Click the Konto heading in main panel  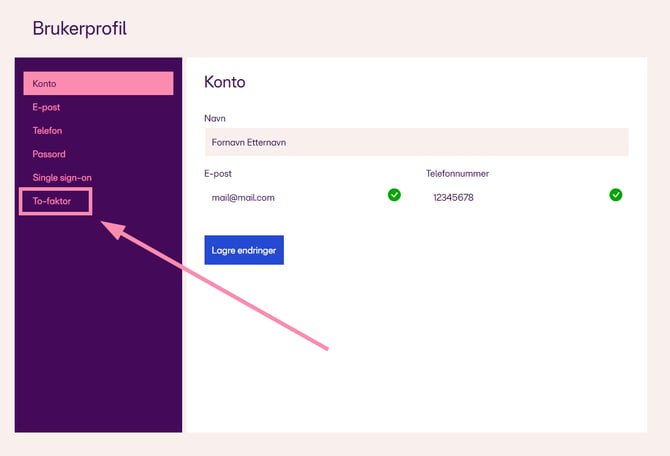[x=224, y=82]
